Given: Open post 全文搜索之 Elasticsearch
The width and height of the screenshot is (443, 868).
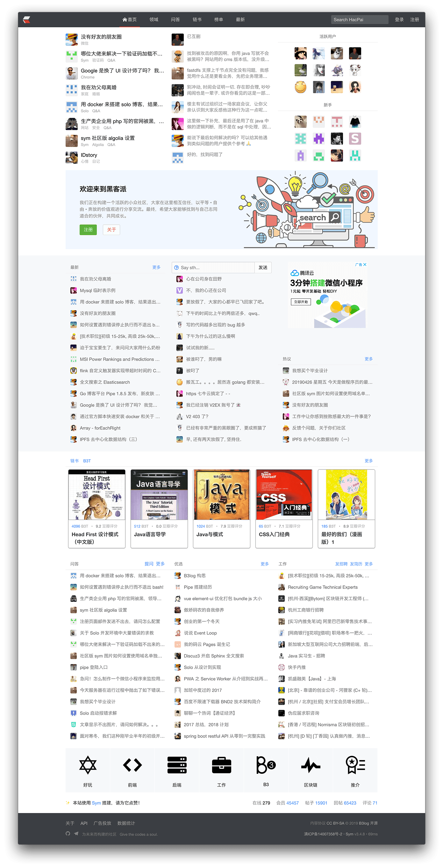Looking at the screenshot, I should coord(105,382).
